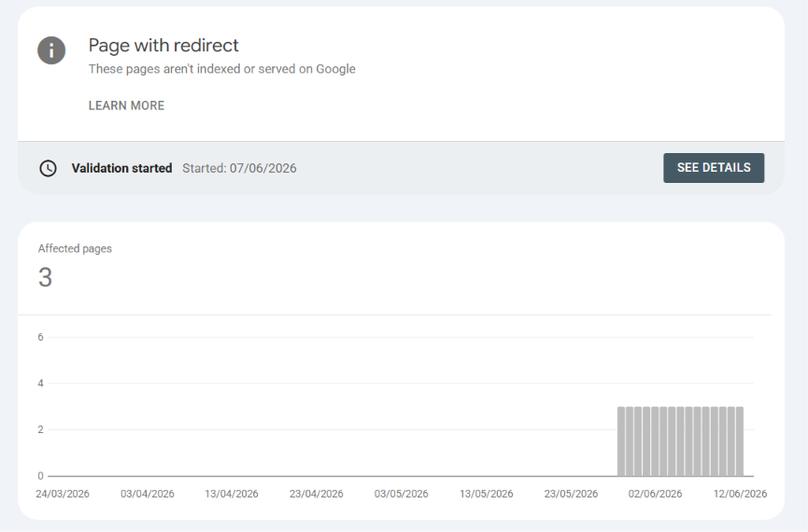Click the clock icon next to Validation started
Image resolution: width=808 pixels, height=532 pixels.
click(x=48, y=168)
